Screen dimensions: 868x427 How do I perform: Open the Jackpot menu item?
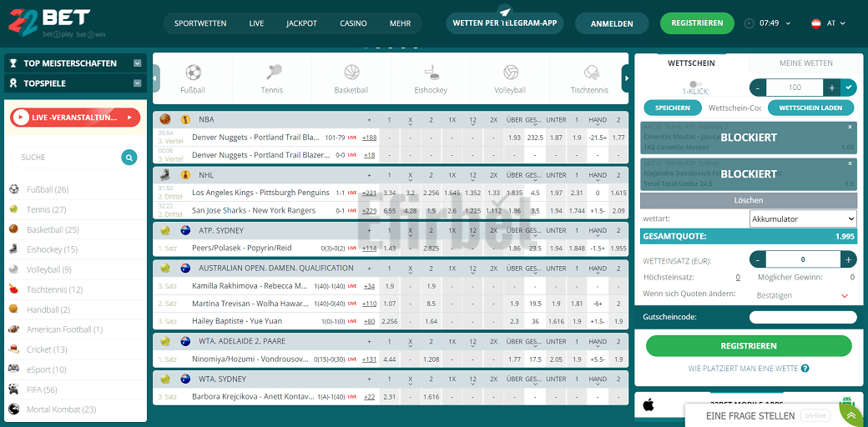coord(301,23)
